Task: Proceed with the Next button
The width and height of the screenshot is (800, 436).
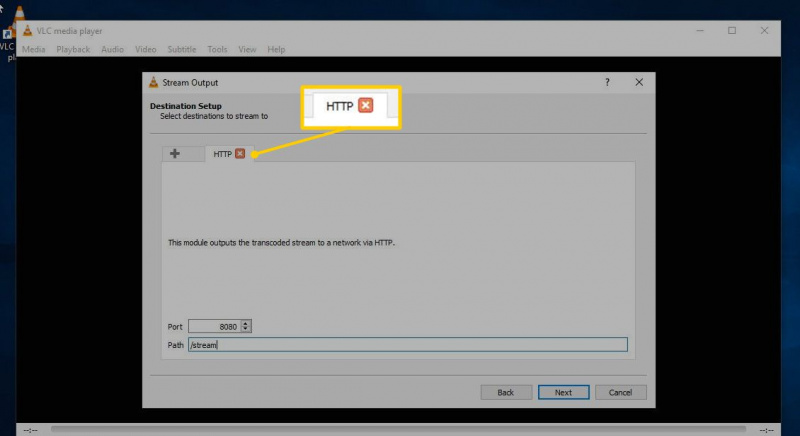Action: [563, 392]
